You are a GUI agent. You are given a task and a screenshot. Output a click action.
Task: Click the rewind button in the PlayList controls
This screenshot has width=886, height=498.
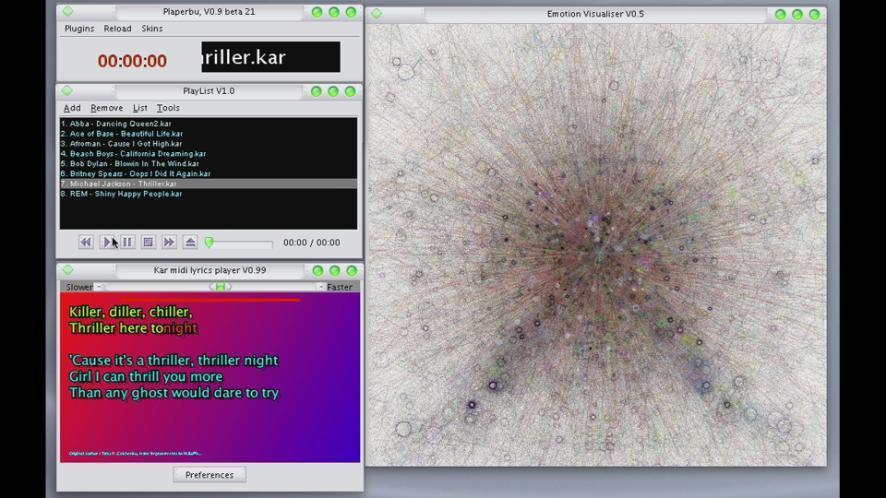point(85,242)
